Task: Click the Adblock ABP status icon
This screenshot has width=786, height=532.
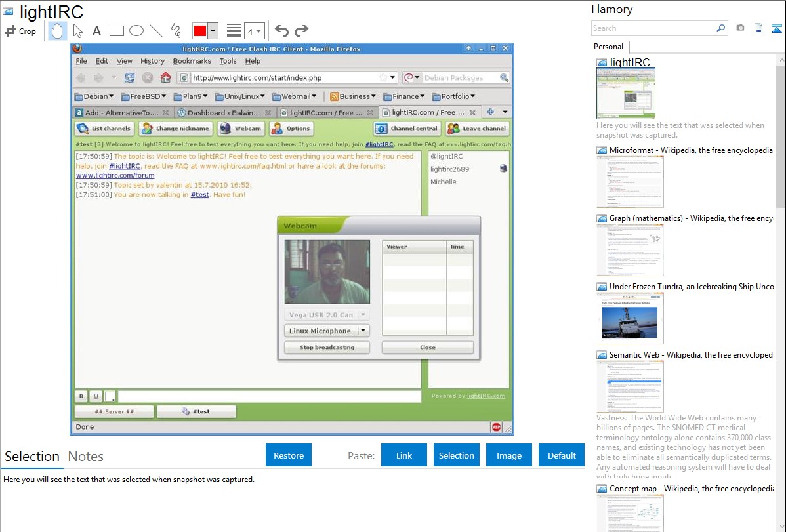Action: click(496, 427)
